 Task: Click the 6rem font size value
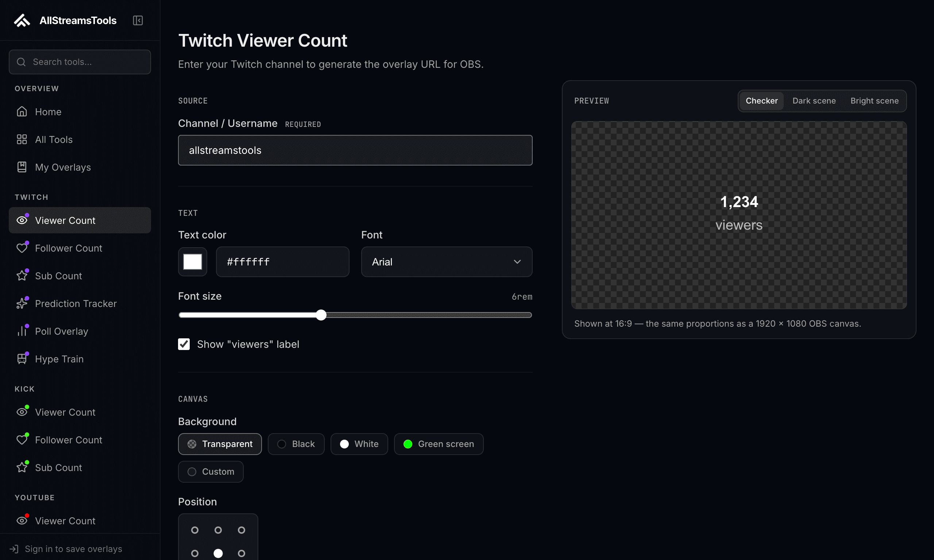point(522,297)
